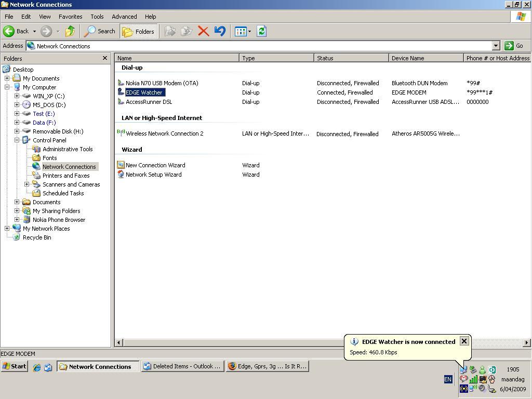532x399 pixels.
Task: Click the red X Delete icon
Action: pyautogui.click(x=203, y=31)
